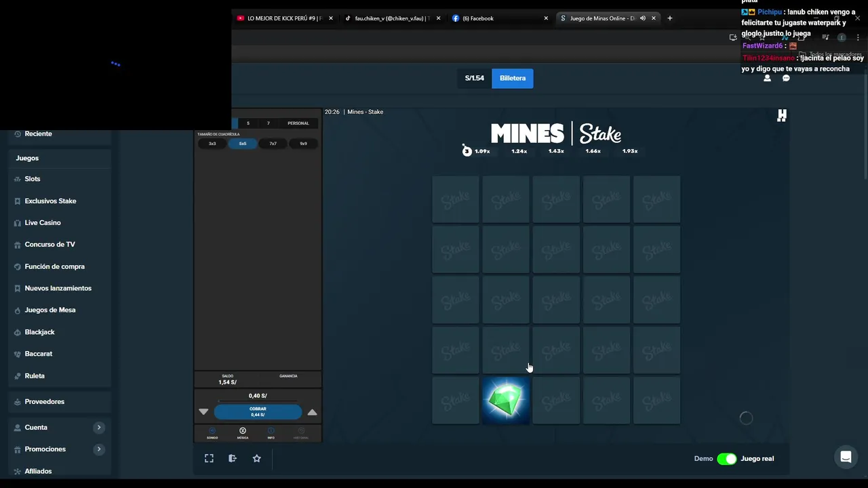Open browser media controls icon
Viewport: 868px width, 488px height.
click(x=825, y=37)
